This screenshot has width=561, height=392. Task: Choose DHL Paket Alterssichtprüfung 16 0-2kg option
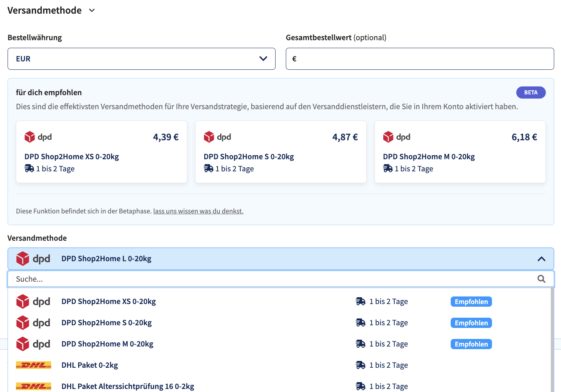[x=279, y=385]
